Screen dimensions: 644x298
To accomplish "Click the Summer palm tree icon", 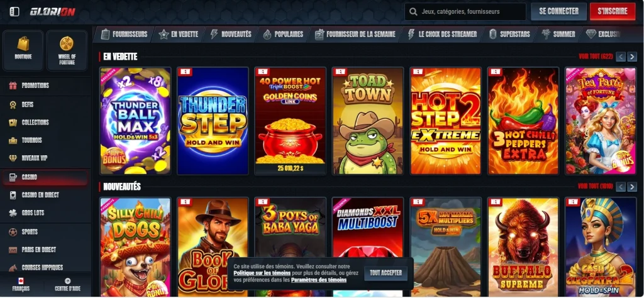I will 546,34.
